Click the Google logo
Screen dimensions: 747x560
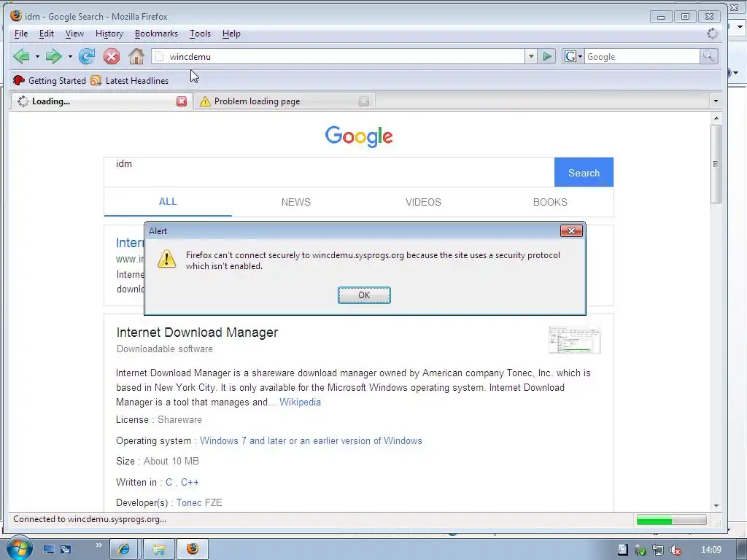pyautogui.click(x=359, y=136)
